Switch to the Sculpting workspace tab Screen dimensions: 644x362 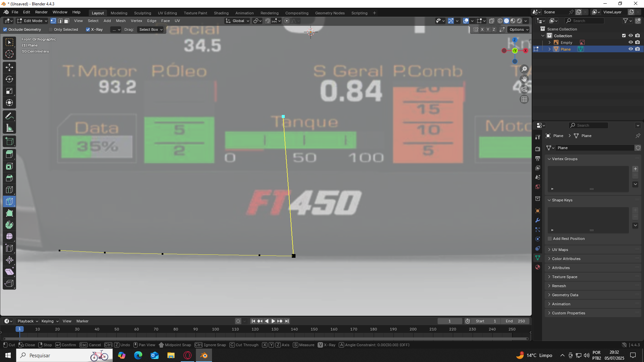(143, 13)
